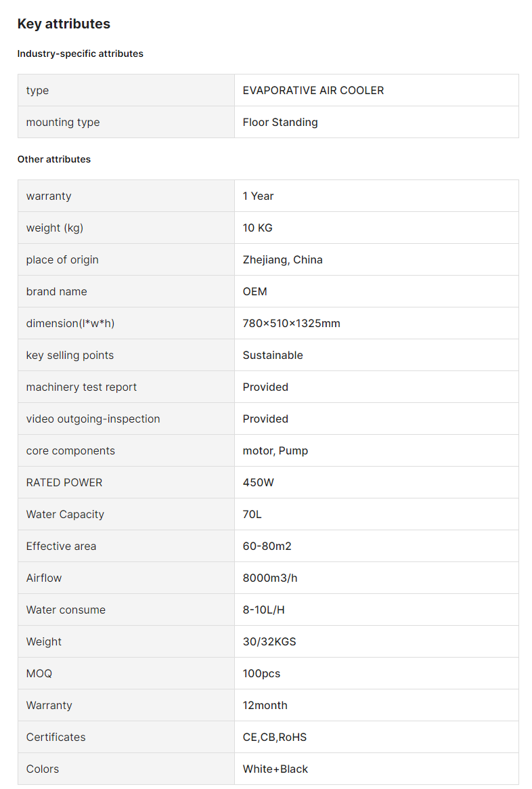Click the CE,CB,RoHS Certificates value
The width and height of the screenshot is (532, 789).
(275, 737)
